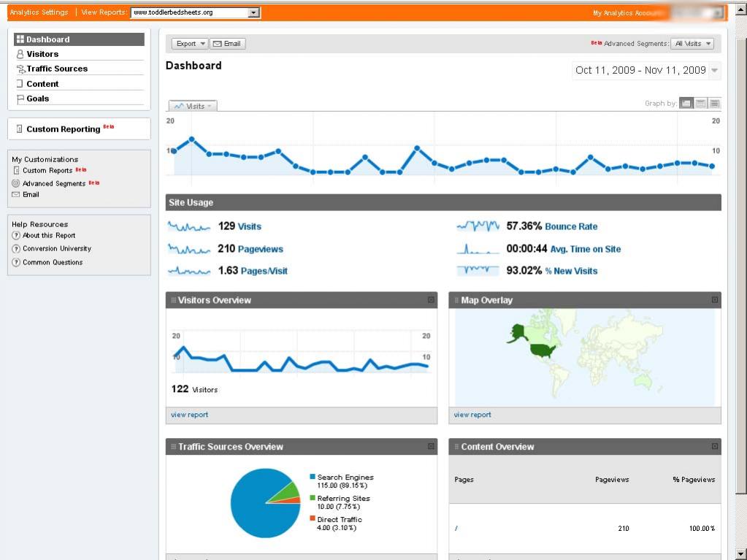Open the Visits graph metric dropdown
747x560 pixels.
tap(193, 106)
